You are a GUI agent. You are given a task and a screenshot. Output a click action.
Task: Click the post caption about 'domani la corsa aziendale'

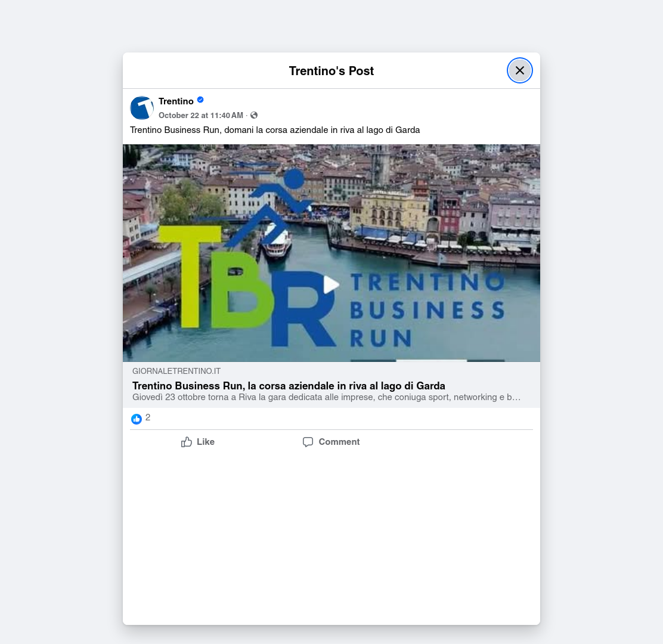click(275, 130)
